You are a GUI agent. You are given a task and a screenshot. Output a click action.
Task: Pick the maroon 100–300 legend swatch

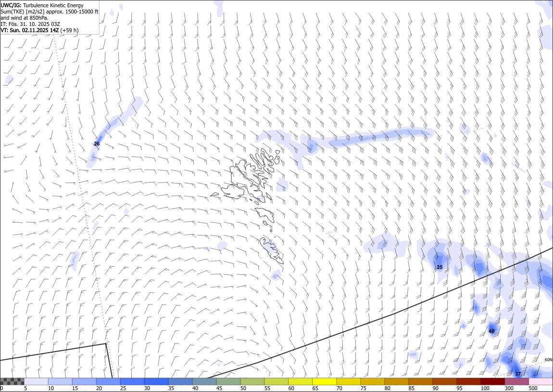click(493, 381)
